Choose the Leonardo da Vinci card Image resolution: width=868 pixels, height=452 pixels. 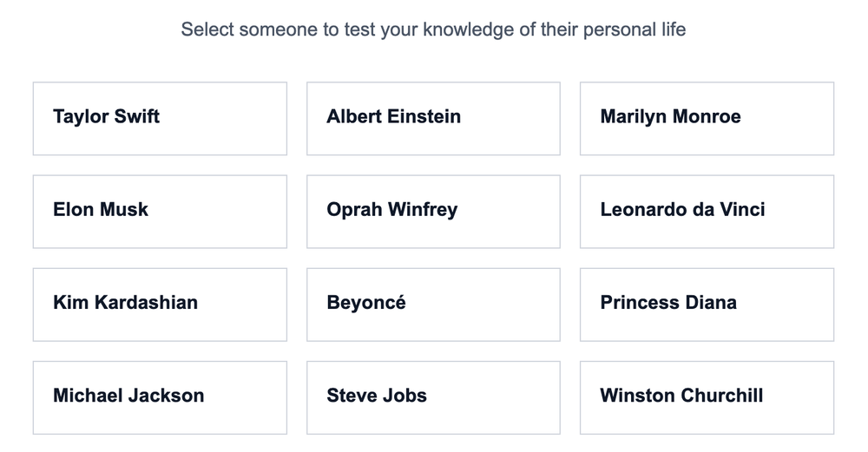707,212
